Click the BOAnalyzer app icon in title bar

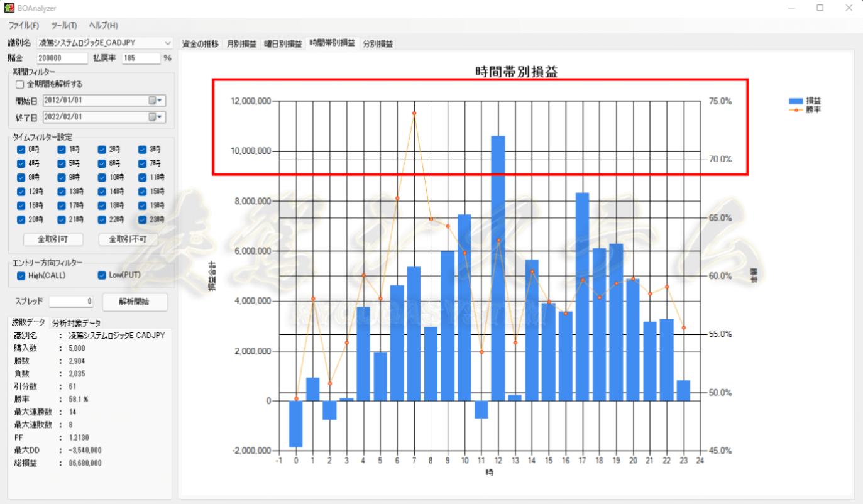coord(9,8)
